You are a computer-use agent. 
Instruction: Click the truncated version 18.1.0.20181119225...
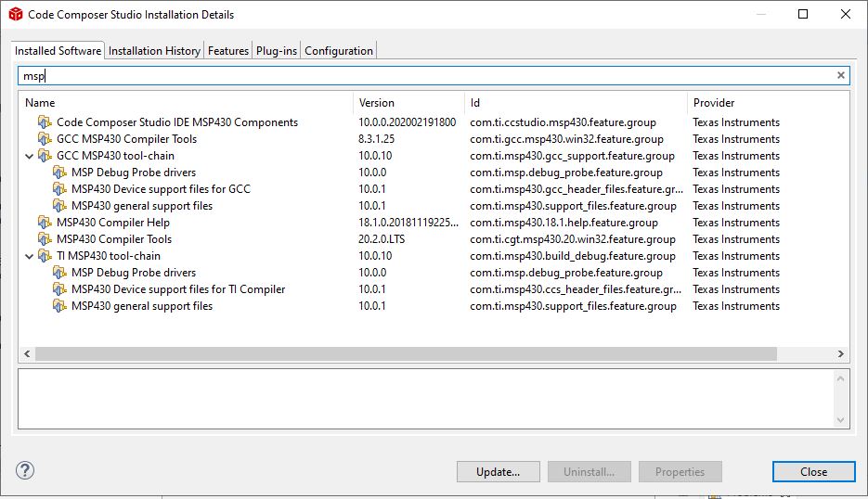[x=408, y=223]
